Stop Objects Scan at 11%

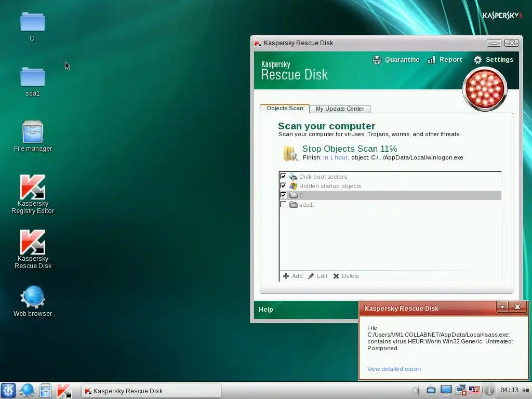(350, 149)
